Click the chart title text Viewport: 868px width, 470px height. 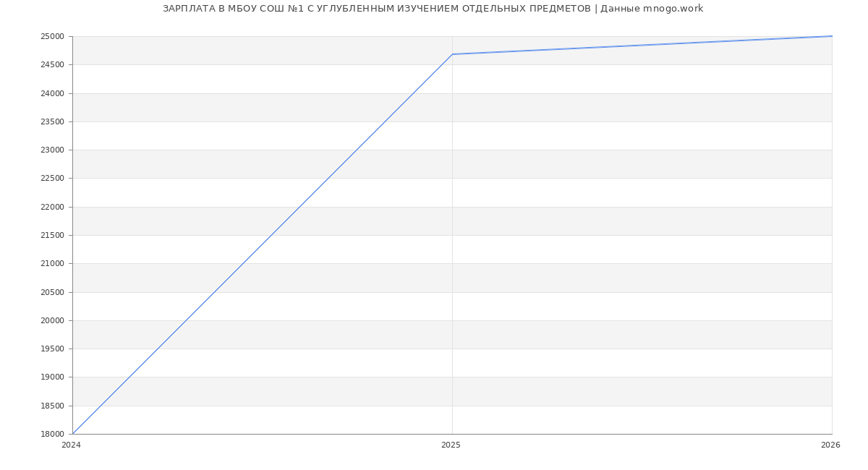(x=433, y=9)
